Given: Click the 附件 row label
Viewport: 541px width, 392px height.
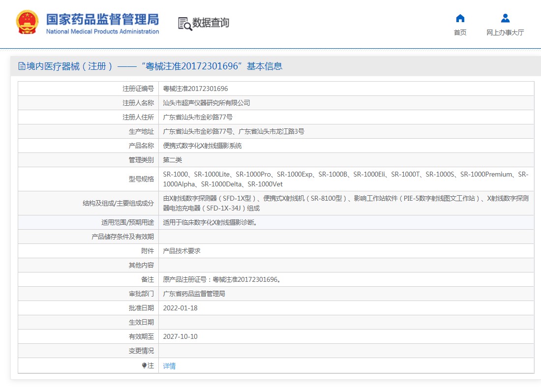Looking at the screenshot, I should coord(148,251).
